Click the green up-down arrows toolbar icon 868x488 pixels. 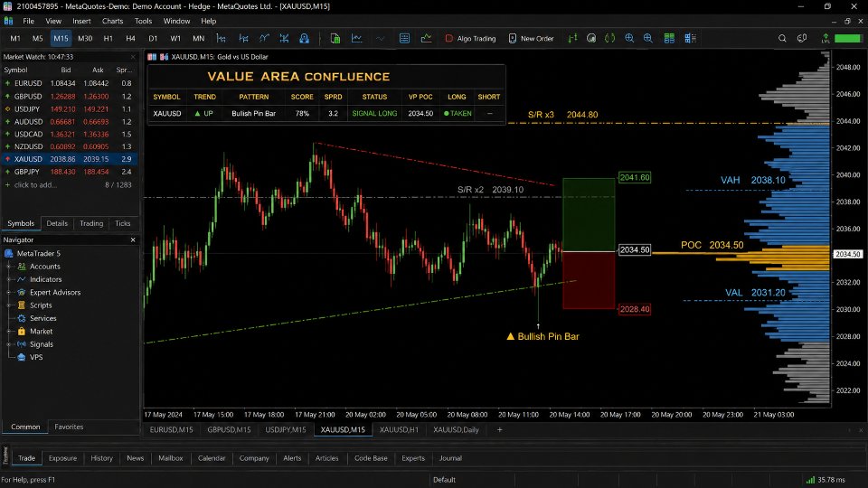pos(573,38)
